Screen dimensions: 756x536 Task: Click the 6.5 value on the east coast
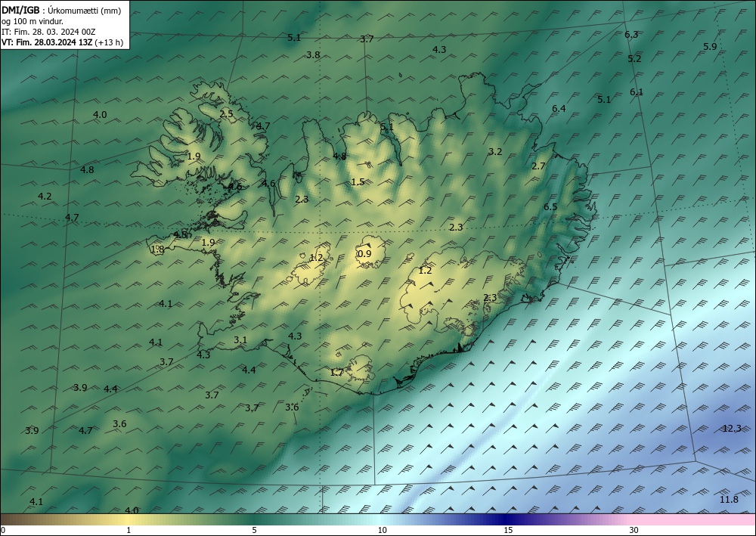click(x=550, y=207)
